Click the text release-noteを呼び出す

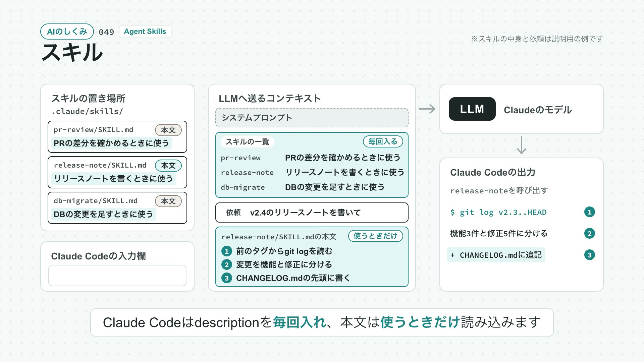tap(499, 191)
